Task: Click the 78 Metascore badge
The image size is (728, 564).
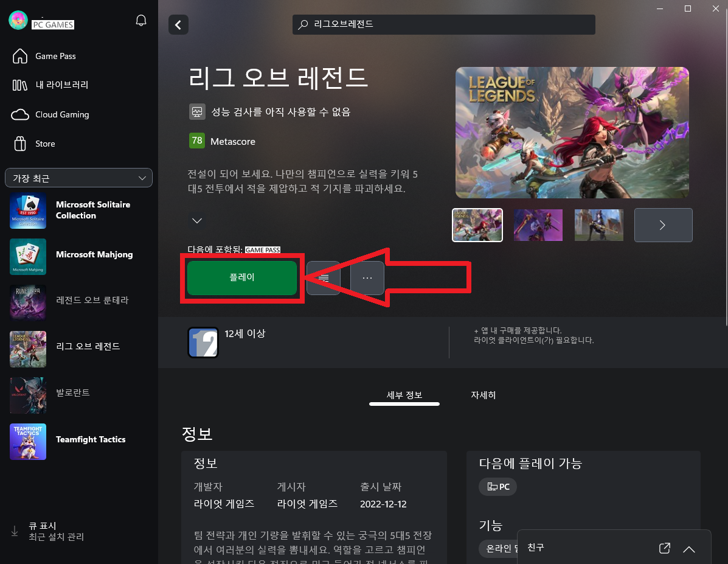Action: pyautogui.click(x=197, y=141)
